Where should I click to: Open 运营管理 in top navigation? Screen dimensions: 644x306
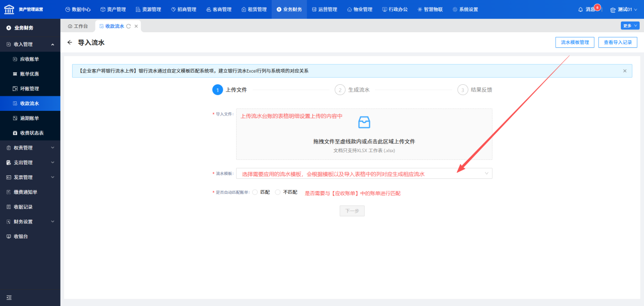click(325, 9)
